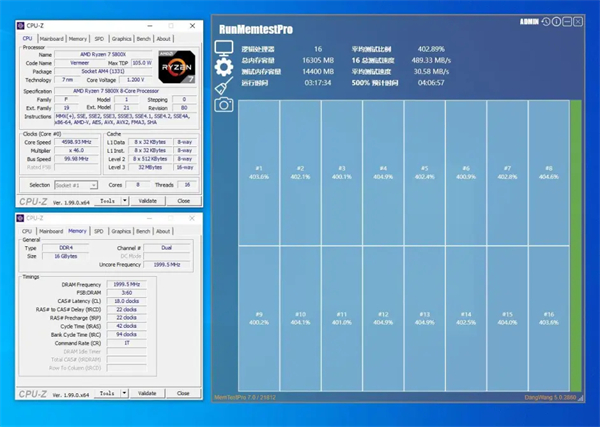This screenshot has width=600, height=427.
Task: Select Bench tab in the upper CPU-Z window
Action: pyautogui.click(x=145, y=38)
